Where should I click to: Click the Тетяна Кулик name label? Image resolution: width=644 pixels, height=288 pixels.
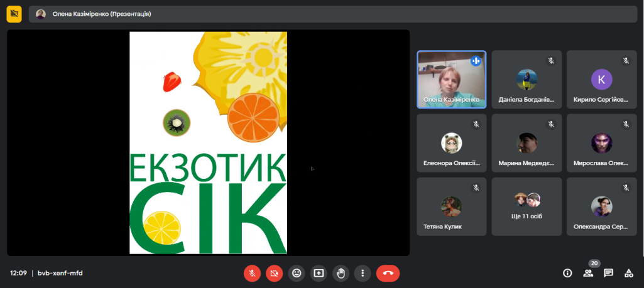click(x=442, y=227)
